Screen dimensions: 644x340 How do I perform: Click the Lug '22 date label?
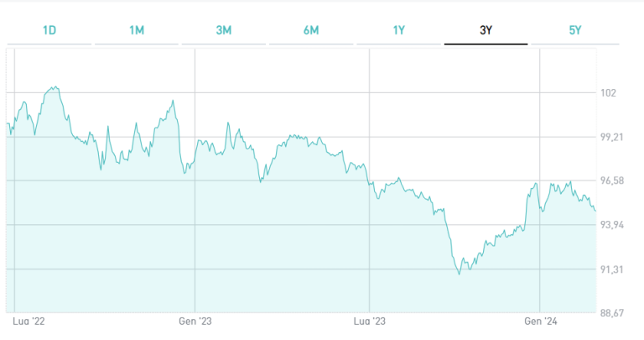point(30,322)
